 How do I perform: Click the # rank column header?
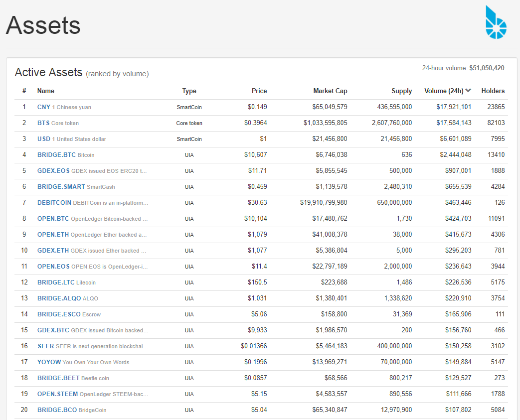[x=24, y=91]
